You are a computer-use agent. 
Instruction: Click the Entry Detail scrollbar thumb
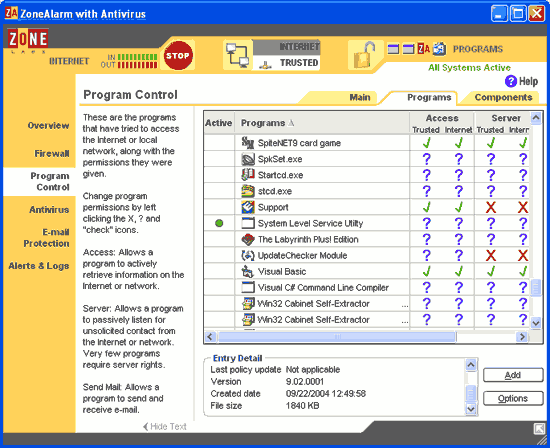pyautogui.click(x=471, y=393)
